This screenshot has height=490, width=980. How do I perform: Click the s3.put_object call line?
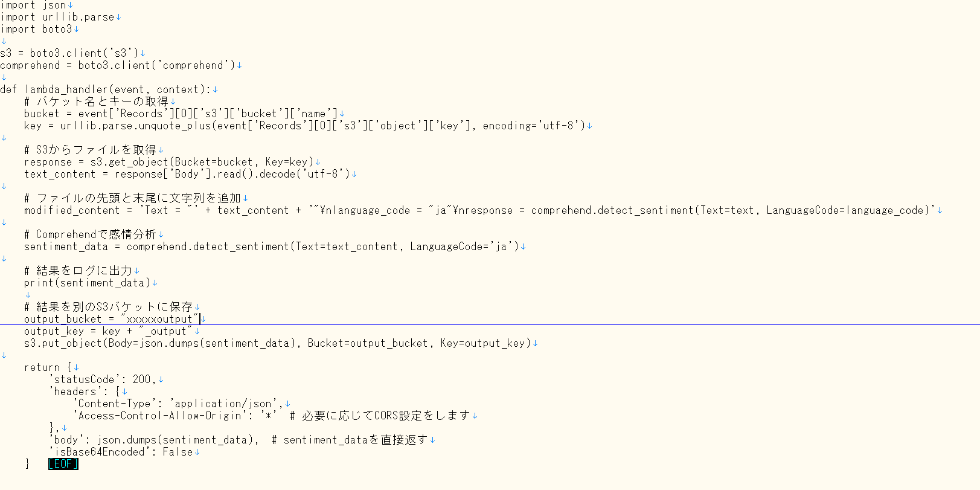coord(278,343)
